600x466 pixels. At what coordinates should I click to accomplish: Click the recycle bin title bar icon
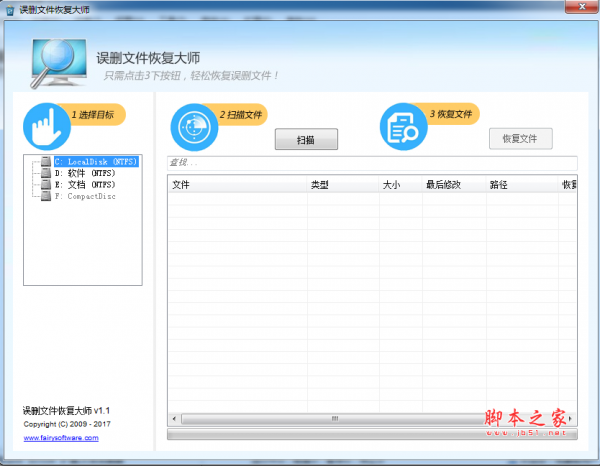[10, 10]
